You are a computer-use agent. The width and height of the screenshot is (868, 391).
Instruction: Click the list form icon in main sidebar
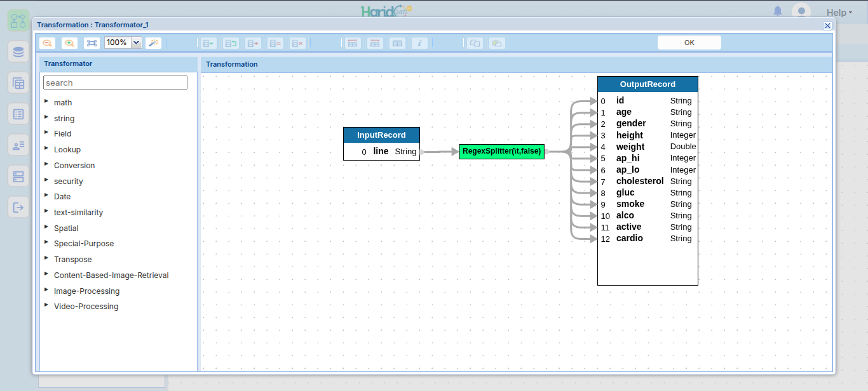click(18, 114)
